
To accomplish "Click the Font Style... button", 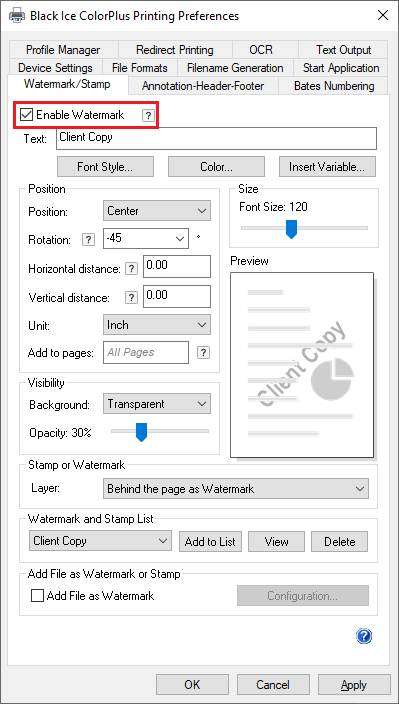I will point(105,167).
